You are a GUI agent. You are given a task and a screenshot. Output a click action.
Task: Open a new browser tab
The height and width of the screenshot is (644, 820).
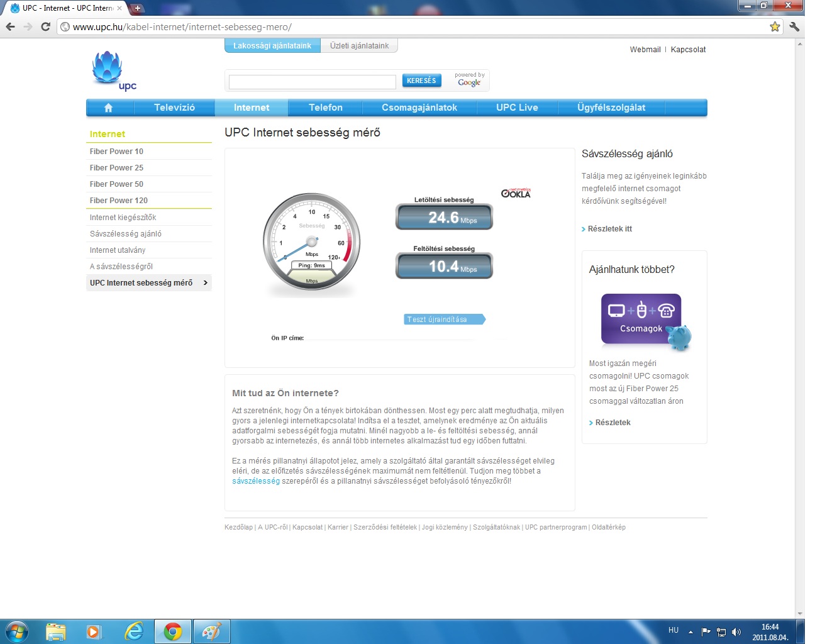tap(137, 8)
